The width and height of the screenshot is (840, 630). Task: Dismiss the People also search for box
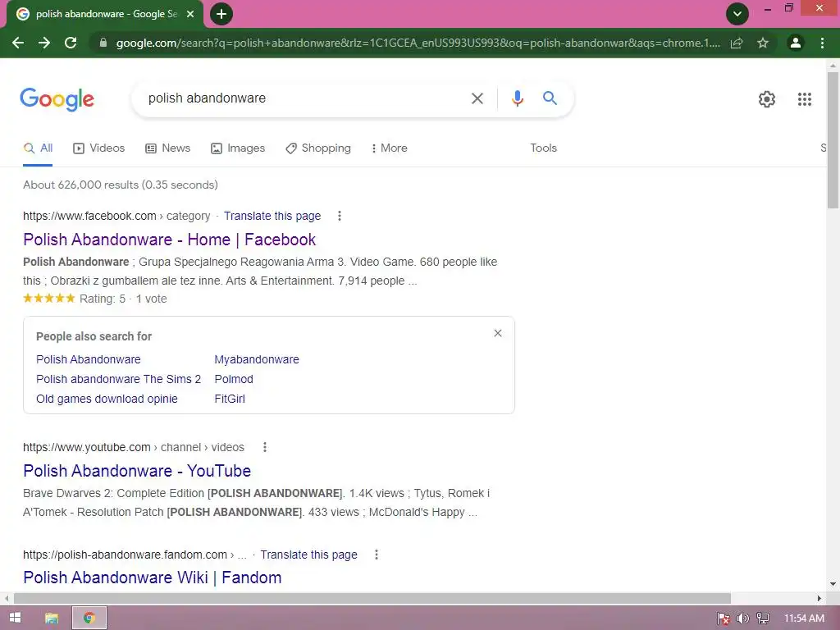coord(498,333)
